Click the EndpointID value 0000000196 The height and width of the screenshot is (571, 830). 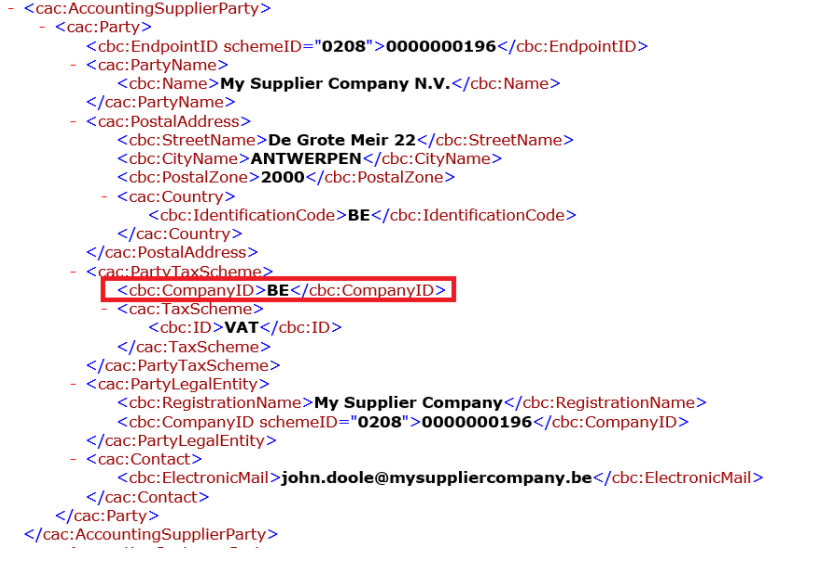tap(441, 46)
